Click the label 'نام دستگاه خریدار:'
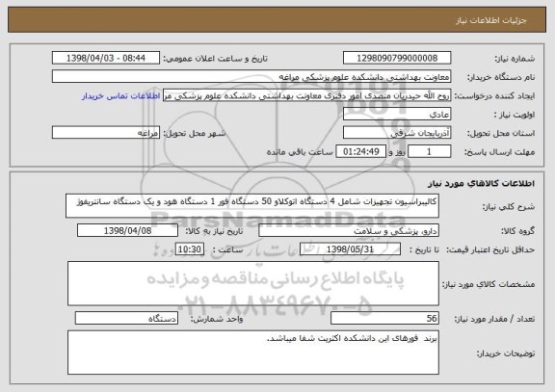 point(501,77)
